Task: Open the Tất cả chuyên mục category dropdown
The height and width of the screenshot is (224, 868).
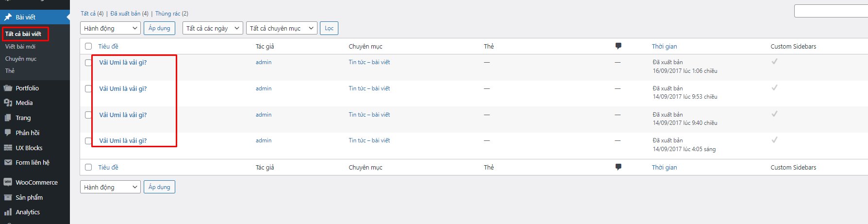Action: point(282,28)
